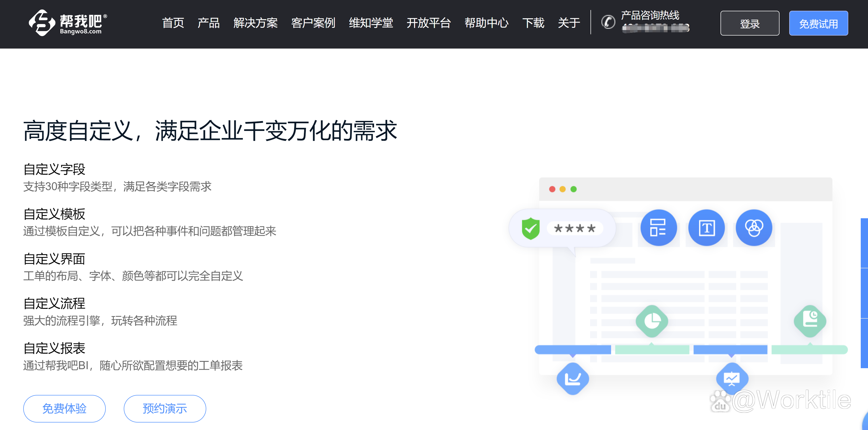Click the Bangwo8 logo in header
868x430 pixels.
point(68,23)
